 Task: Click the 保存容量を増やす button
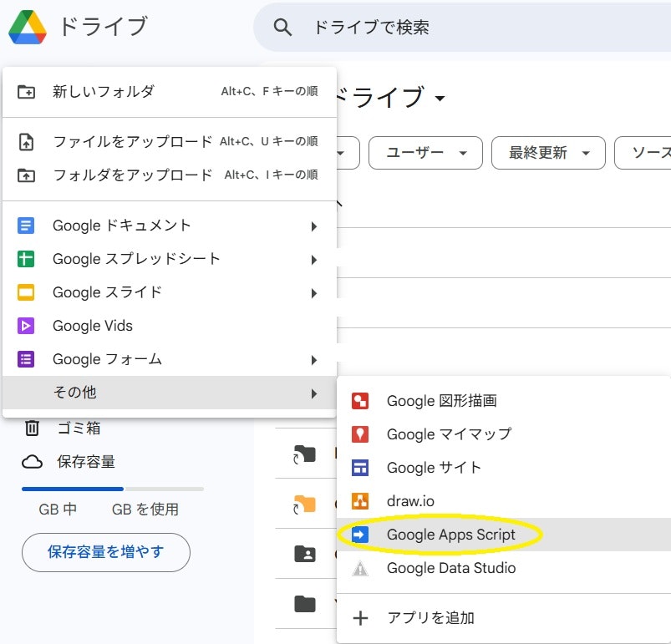click(x=105, y=552)
